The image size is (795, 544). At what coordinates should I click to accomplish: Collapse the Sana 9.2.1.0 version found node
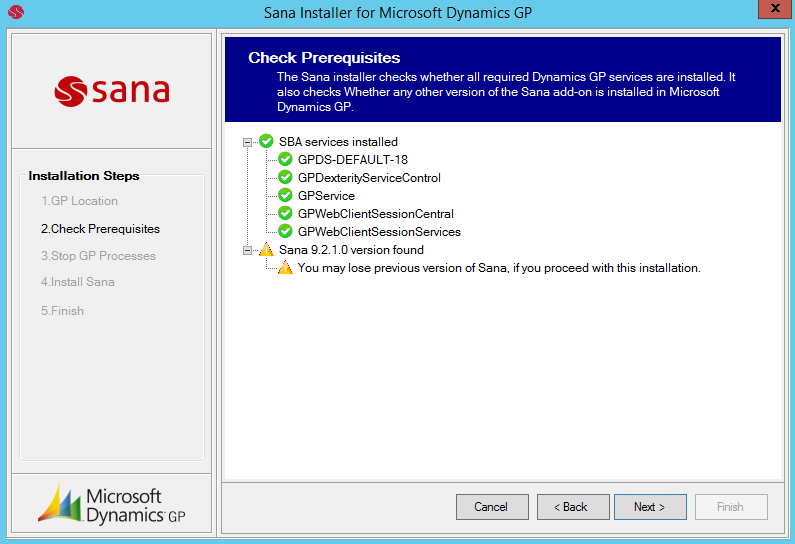point(247,250)
